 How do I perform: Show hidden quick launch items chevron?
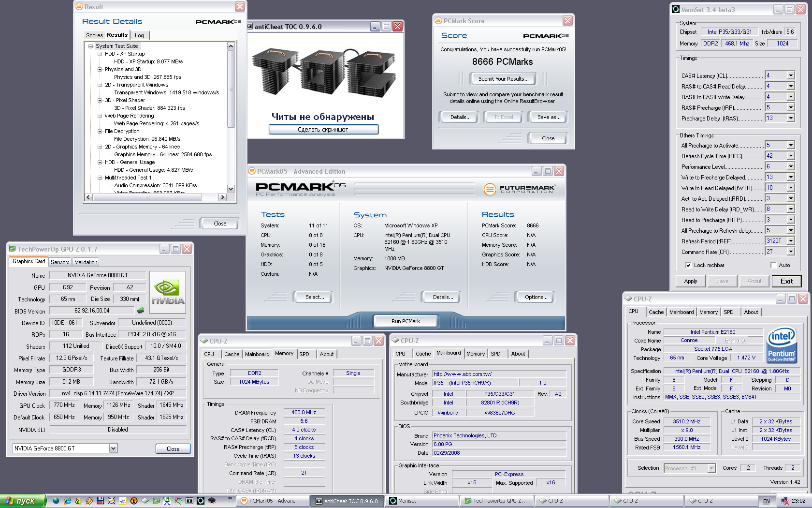coord(230,498)
